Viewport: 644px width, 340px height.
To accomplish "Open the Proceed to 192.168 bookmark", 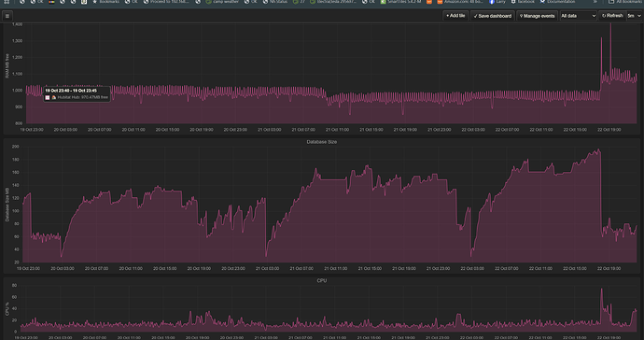I will coord(166,2).
